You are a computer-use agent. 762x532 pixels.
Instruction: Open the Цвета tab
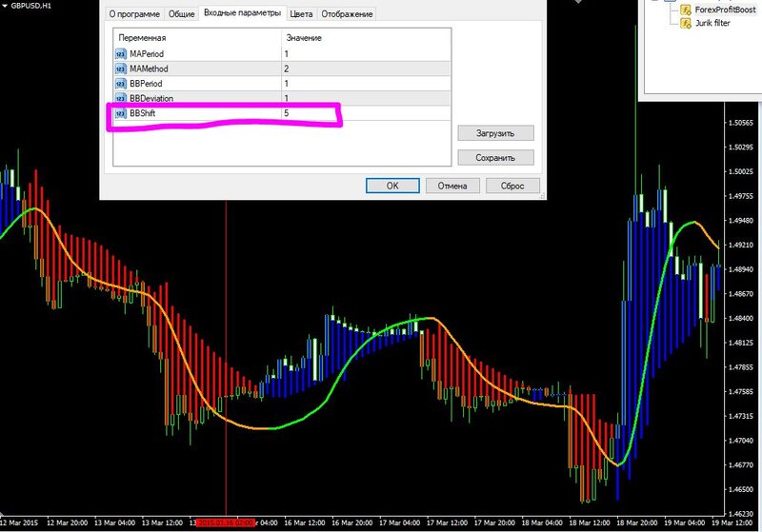click(x=301, y=14)
